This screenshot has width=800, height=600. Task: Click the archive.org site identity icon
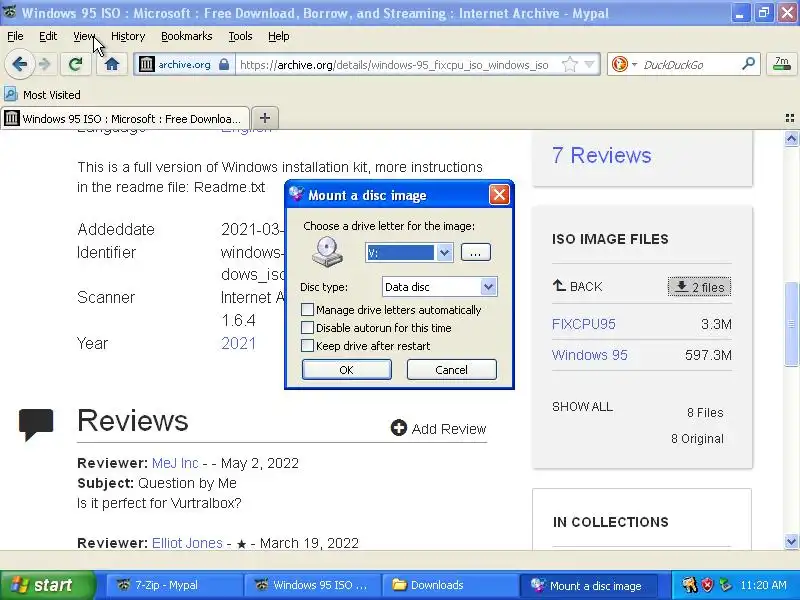(x=147, y=64)
